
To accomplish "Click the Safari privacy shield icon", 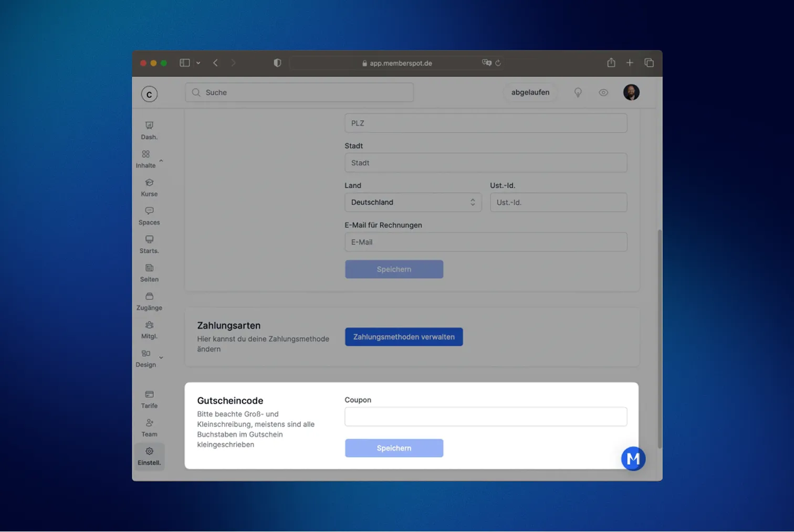I will 277,63.
